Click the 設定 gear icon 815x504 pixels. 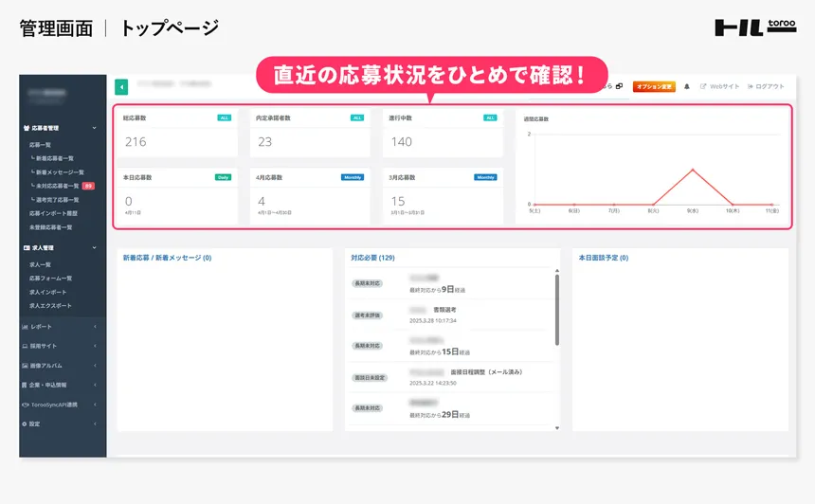tap(24, 424)
